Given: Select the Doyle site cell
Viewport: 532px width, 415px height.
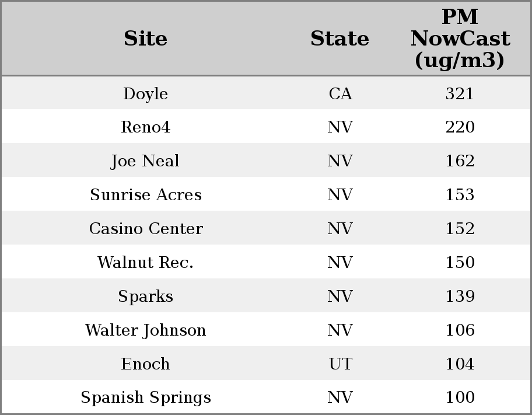Looking at the screenshot, I should [145, 94].
